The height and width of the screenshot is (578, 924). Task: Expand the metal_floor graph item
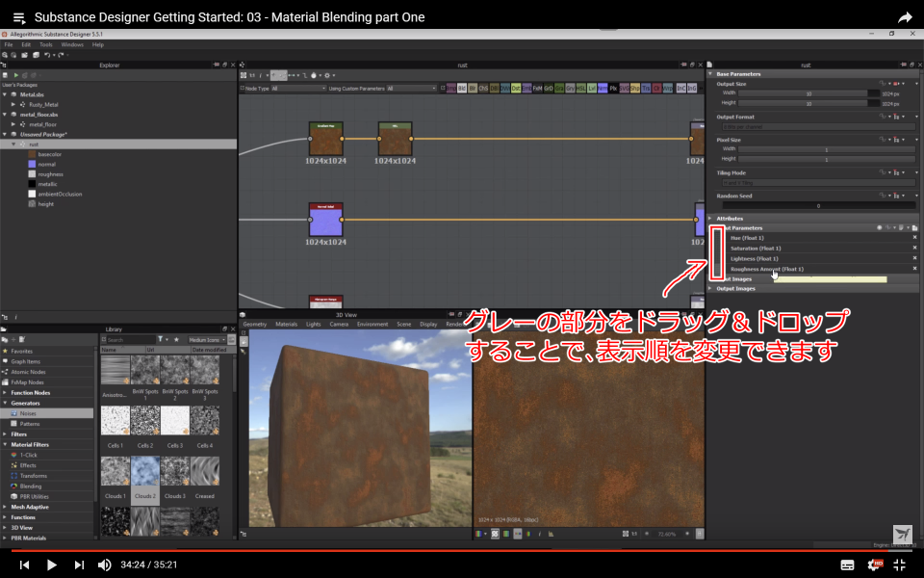(x=13, y=124)
